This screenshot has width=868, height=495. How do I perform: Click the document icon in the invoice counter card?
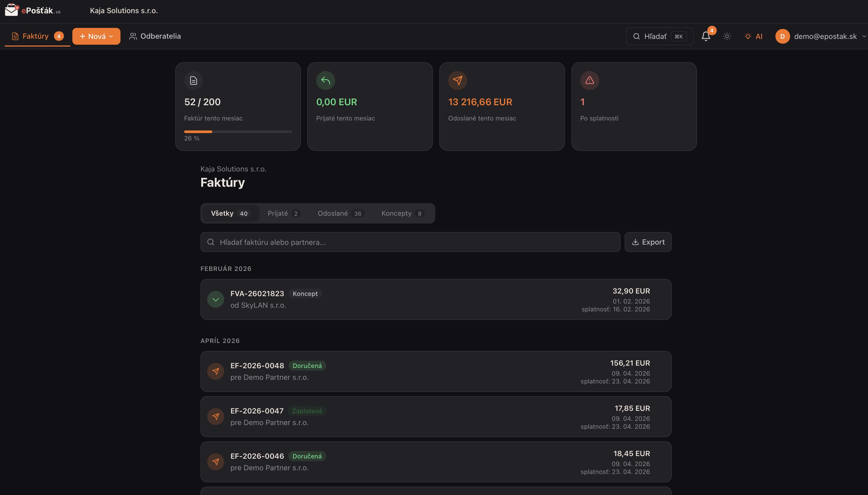[x=193, y=80]
